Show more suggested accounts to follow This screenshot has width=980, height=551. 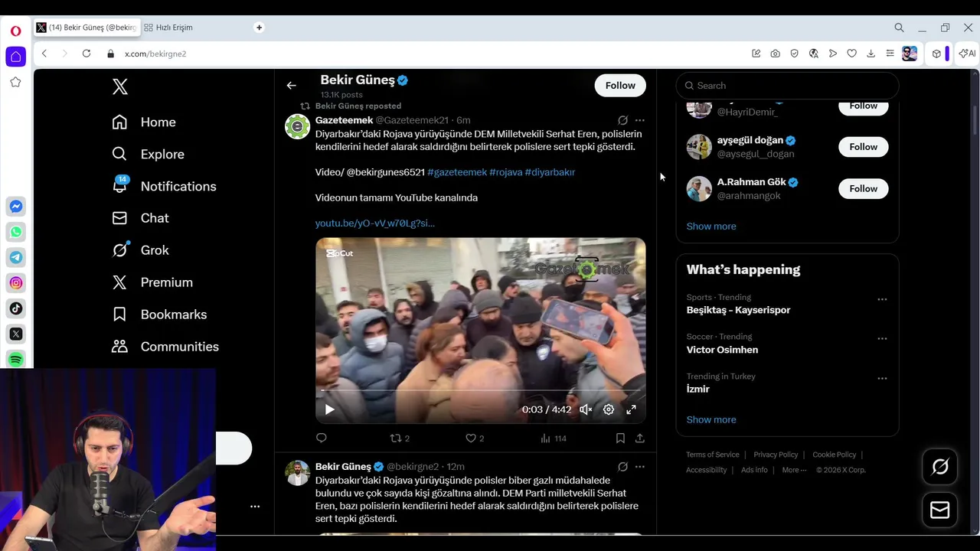[x=711, y=227]
